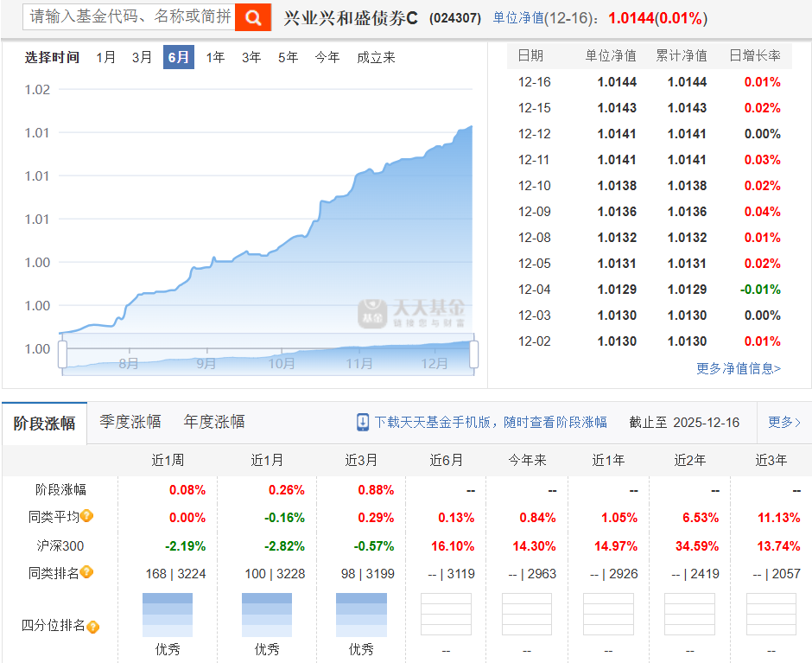Click 沪深300 近6月 value 16.10%
The height and width of the screenshot is (663, 812).
(x=453, y=545)
